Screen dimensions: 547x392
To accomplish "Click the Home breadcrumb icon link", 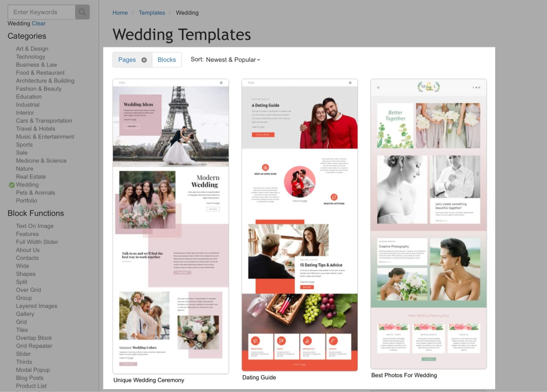I will click(120, 12).
